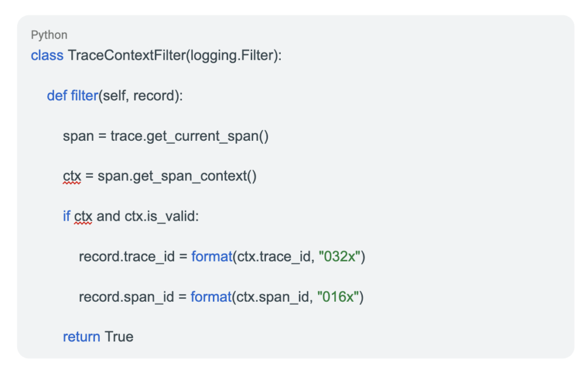Click the underlined ctx in the if statement
The width and height of the screenshot is (588, 373).
tap(83, 217)
